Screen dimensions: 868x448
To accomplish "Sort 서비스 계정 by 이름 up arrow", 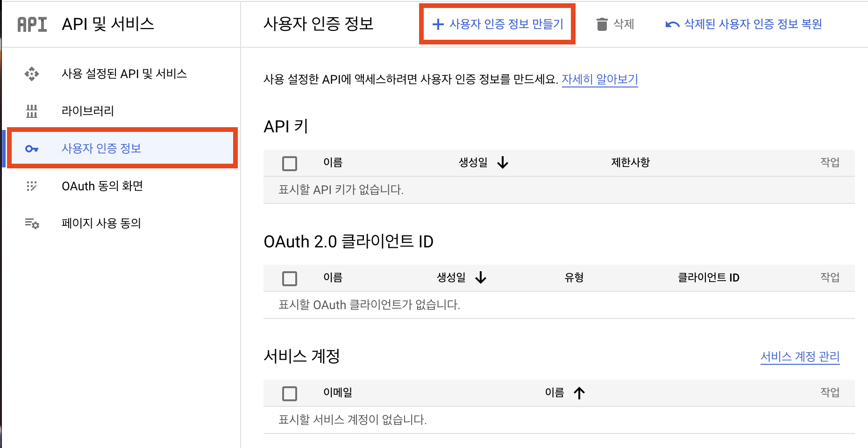I will [579, 393].
